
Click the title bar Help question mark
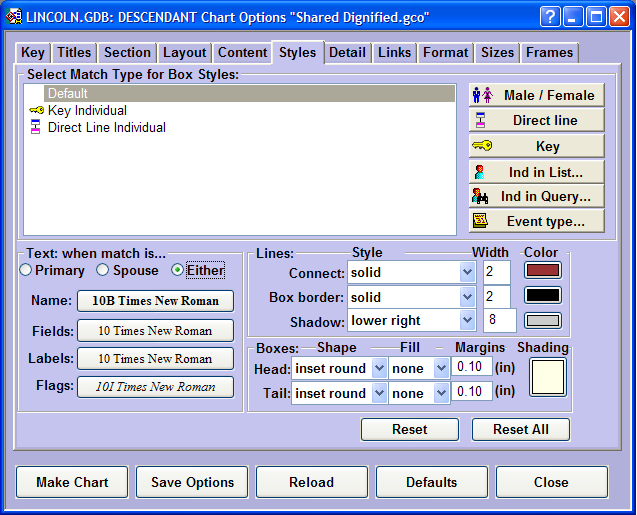(551, 17)
